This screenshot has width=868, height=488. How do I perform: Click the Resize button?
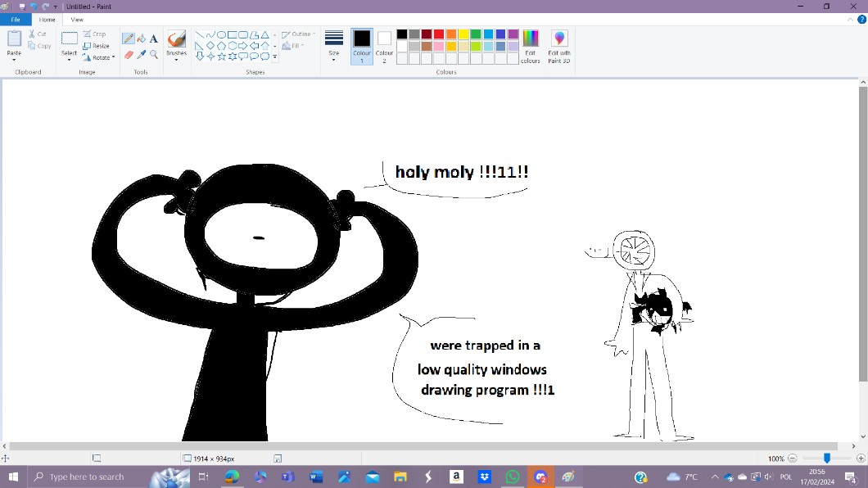click(x=97, y=46)
